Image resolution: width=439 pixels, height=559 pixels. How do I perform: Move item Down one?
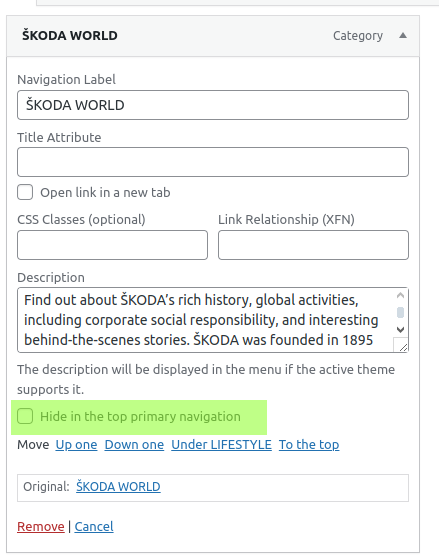click(x=134, y=445)
